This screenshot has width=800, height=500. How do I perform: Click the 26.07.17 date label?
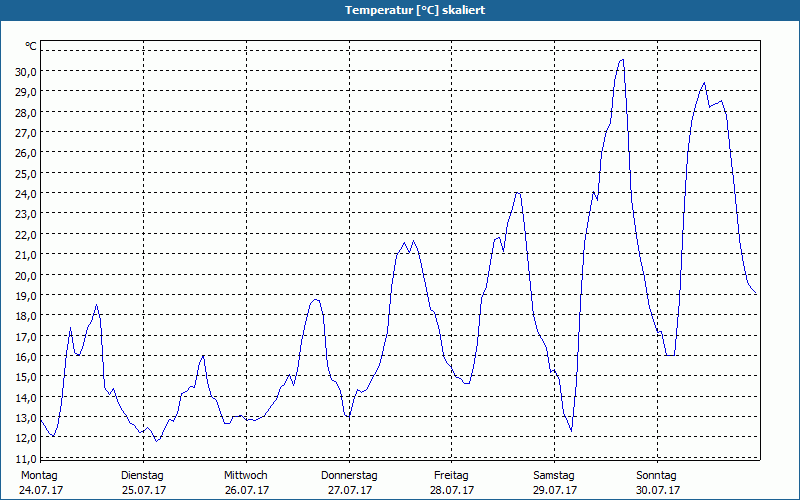247,490
